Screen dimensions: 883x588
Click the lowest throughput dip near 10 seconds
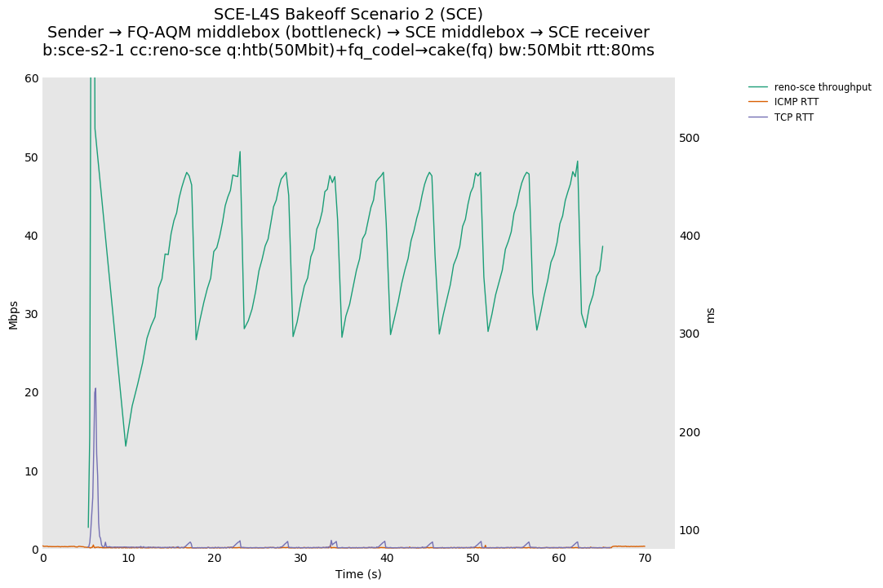pyautogui.click(x=126, y=445)
